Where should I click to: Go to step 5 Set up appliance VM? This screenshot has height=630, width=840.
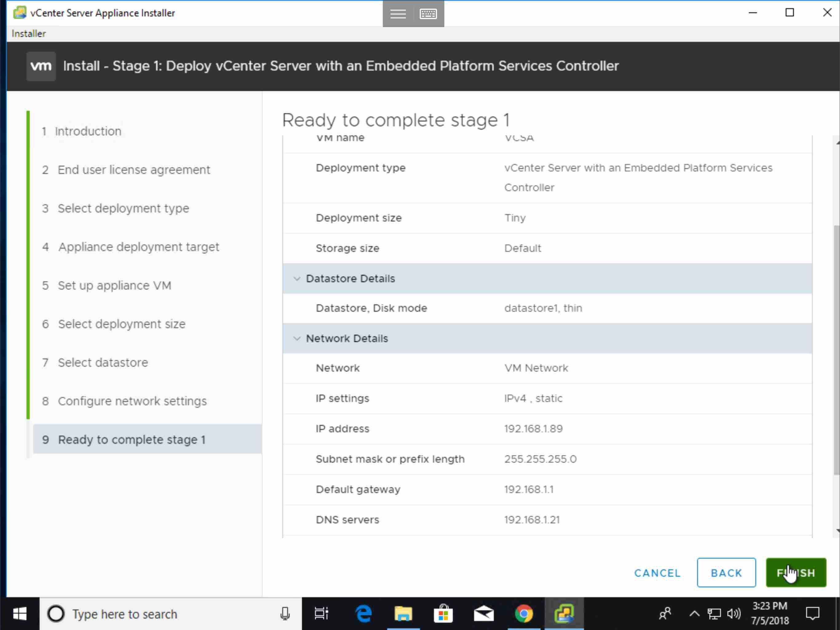point(107,285)
